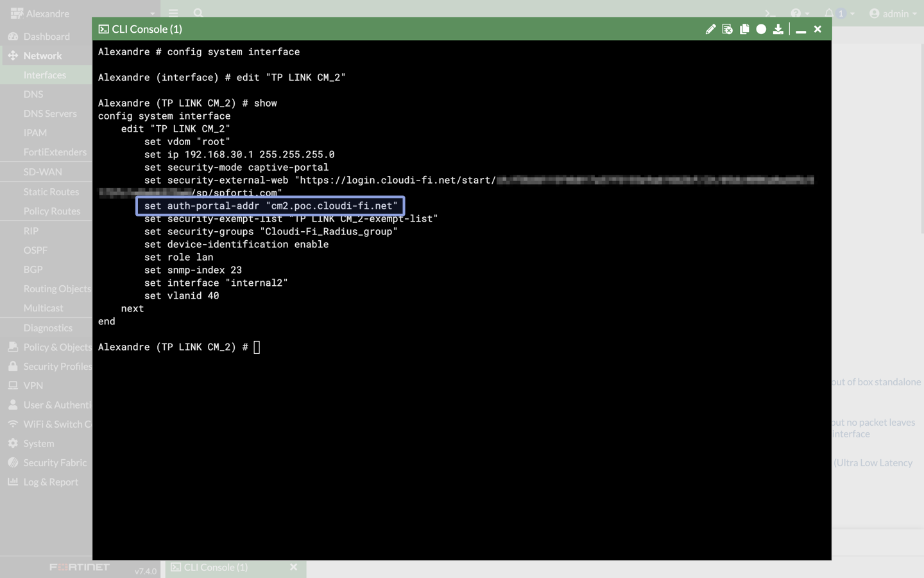Select the Dashboard gauge icon in sidebar

coord(12,36)
